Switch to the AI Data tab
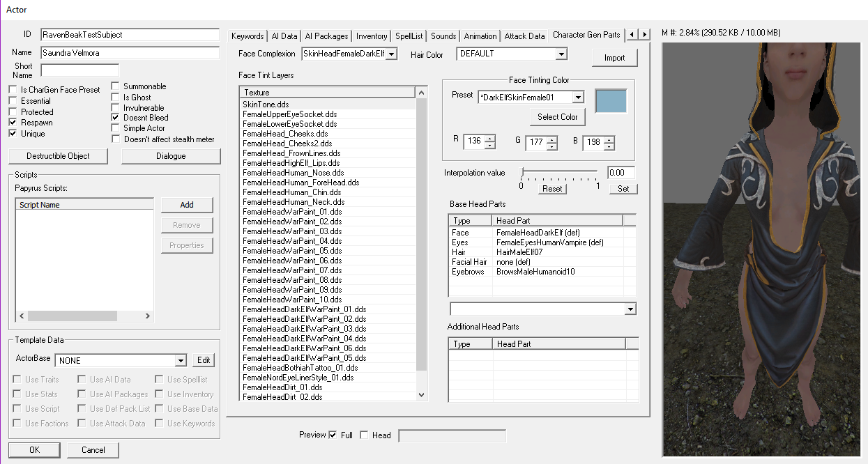This screenshot has height=464, width=868. click(x=284, y=36)
